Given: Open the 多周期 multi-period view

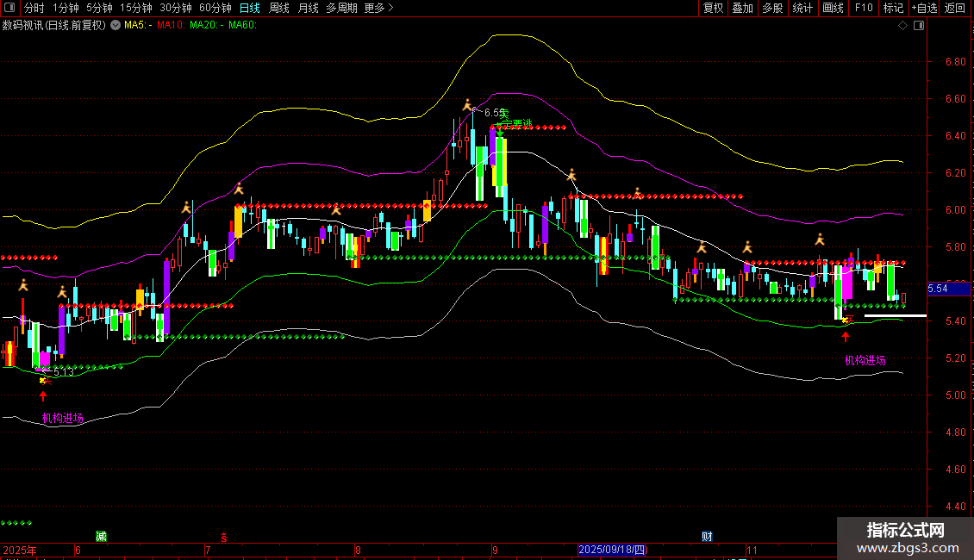Looking at the screenshot, I should point(342,9).
